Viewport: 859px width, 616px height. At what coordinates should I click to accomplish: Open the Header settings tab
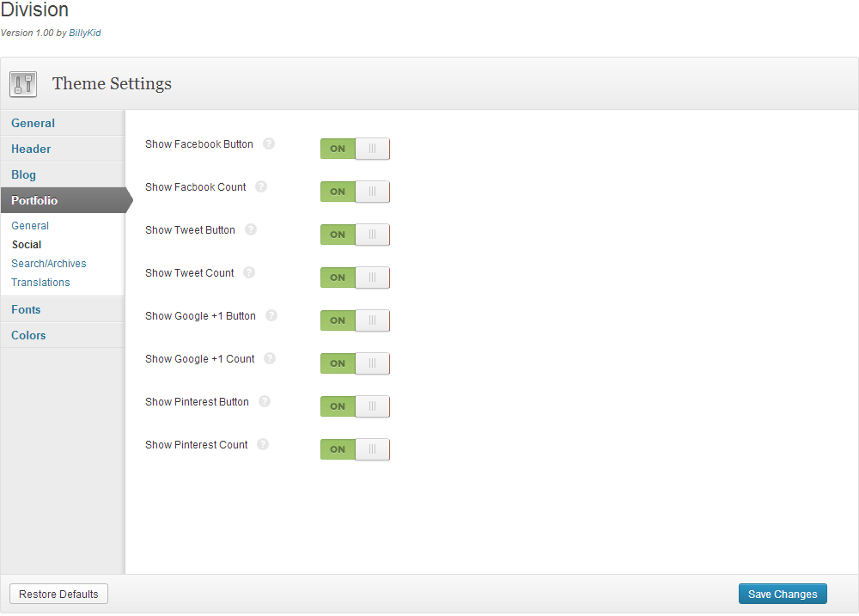point(63,149)
